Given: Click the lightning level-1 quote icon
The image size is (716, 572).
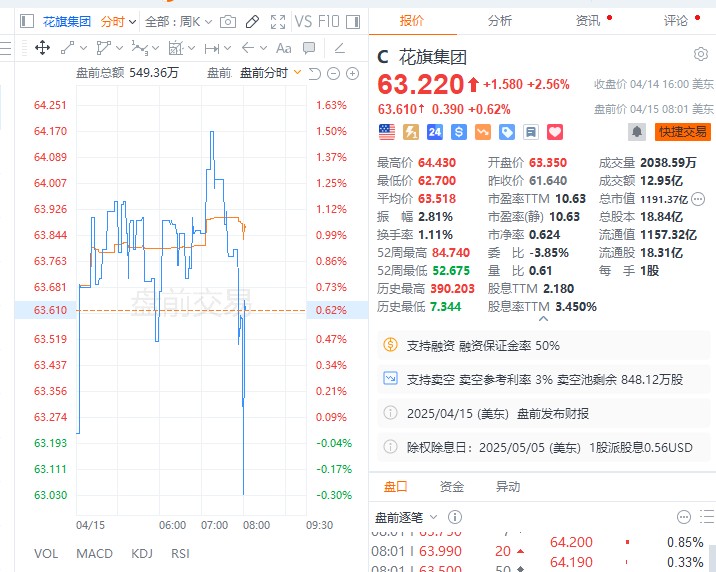Looking at the screenshot, I should coord(411,132).
